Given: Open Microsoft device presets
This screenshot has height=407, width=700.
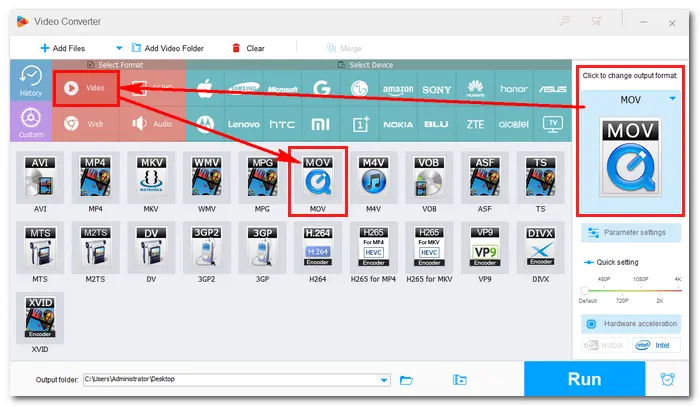Looking at the screenshot, I should pyautogui.click(x=282, y=88).
